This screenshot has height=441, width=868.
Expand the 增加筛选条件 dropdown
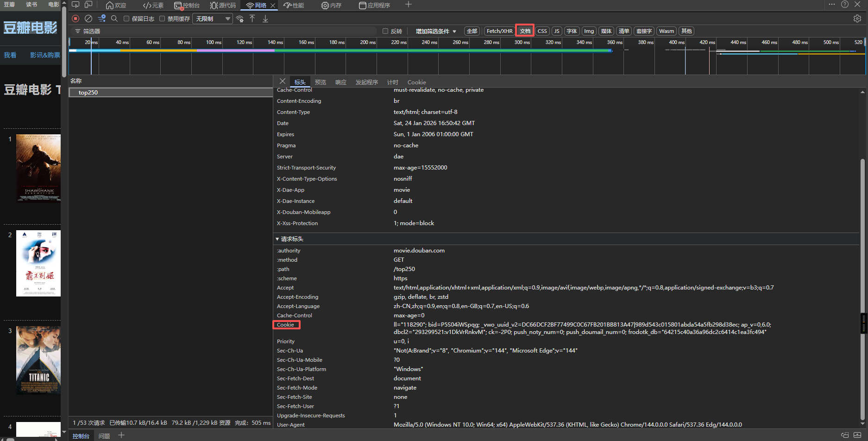[x=436, y=31]
